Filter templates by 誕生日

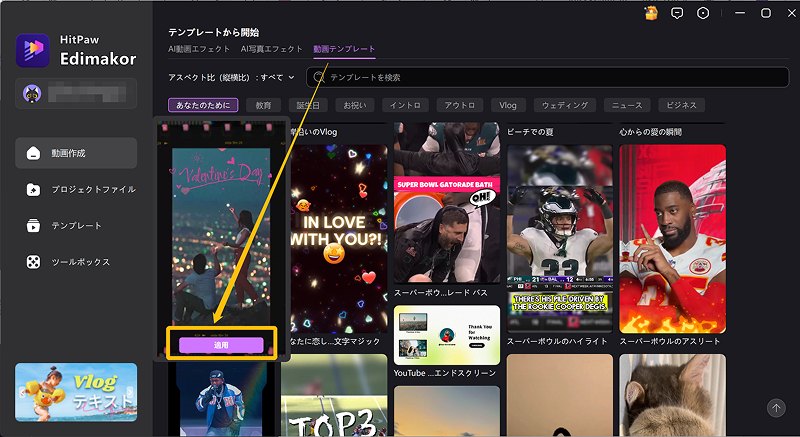click(x=308, y=106)
